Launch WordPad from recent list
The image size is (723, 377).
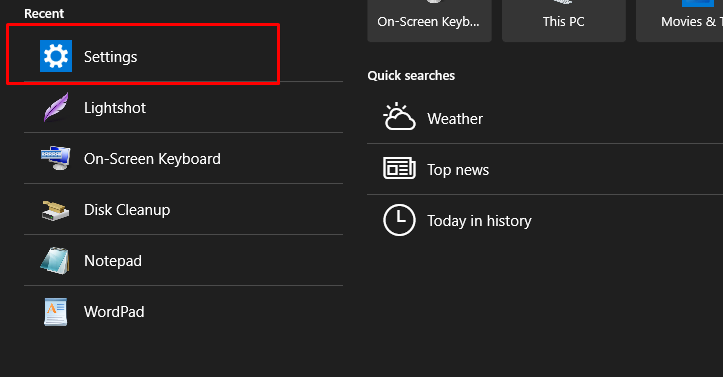click(x=184, y=312)
